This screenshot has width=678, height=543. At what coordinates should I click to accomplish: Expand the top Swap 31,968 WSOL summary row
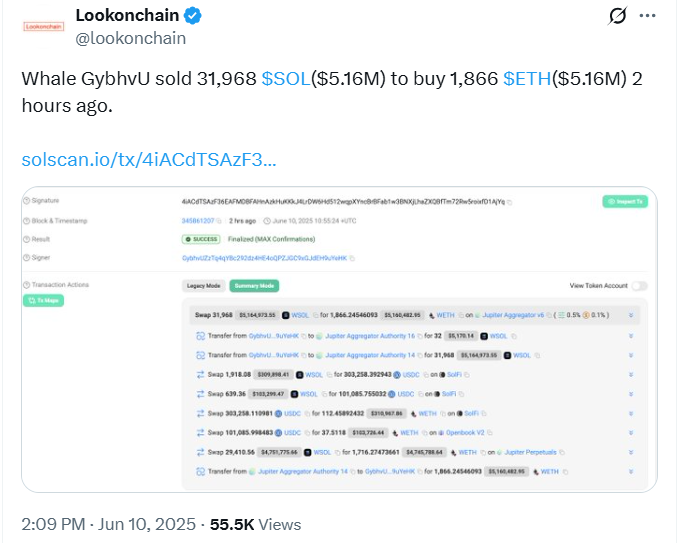click(631, 316)
